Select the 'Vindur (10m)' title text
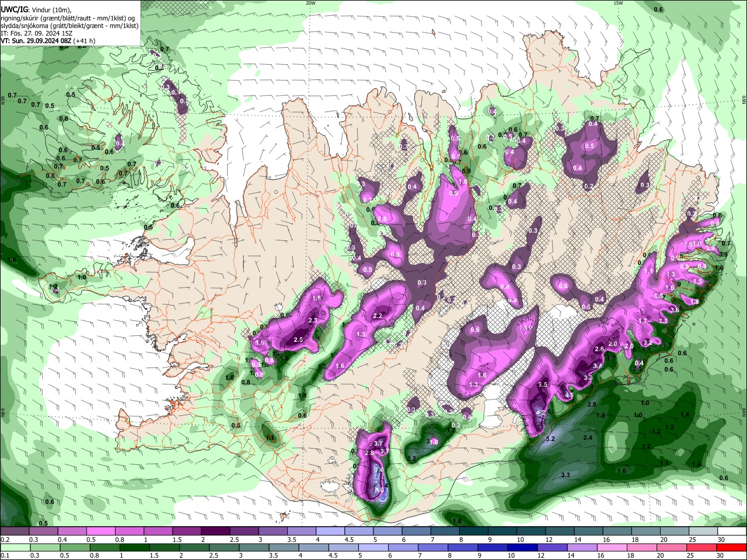747x560 pixels. click(50, 9)
